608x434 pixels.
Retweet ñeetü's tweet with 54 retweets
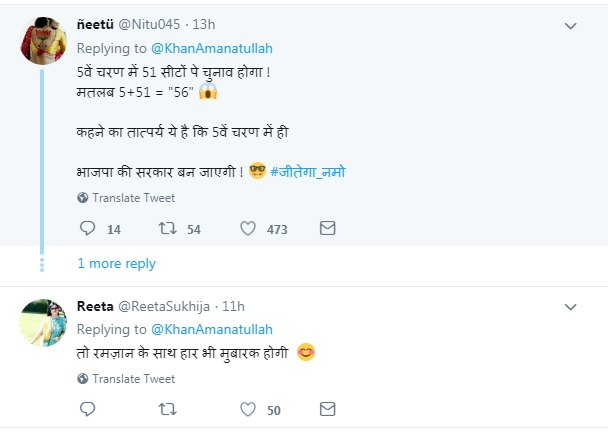168,229
